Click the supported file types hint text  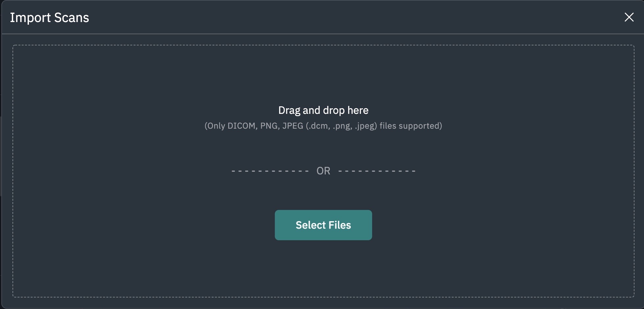tap(323, 126)
